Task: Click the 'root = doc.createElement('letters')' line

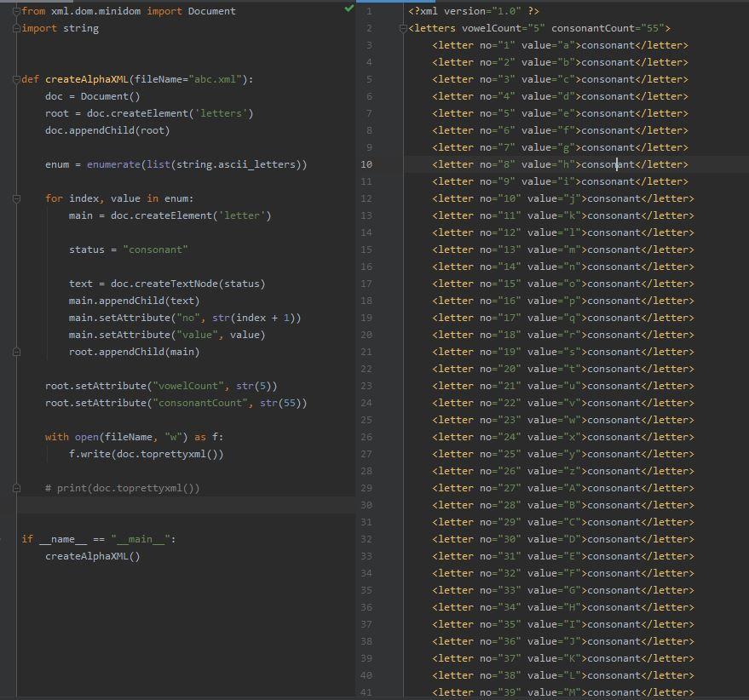Action: [x=149, y=113]
